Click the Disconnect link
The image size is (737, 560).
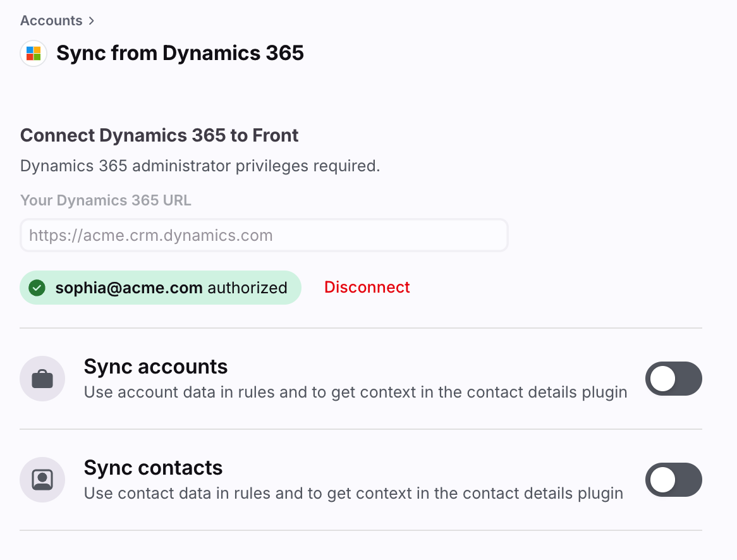[367, 288]
